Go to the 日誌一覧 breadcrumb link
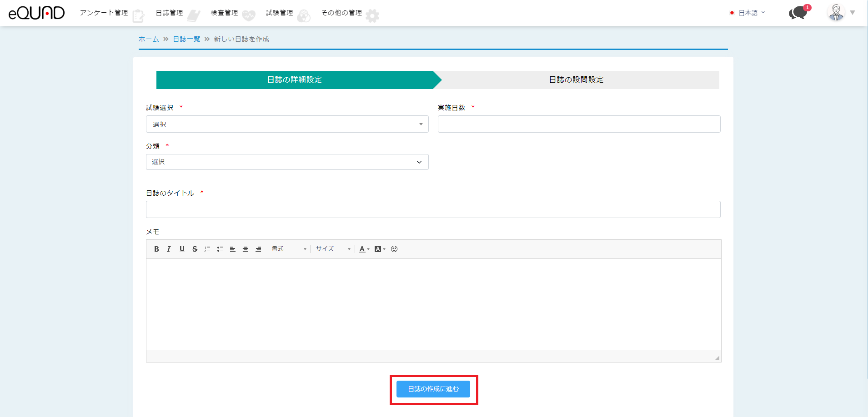Viewport: 868px width, 417px height. pyautogui.click(x=186, y=39)
